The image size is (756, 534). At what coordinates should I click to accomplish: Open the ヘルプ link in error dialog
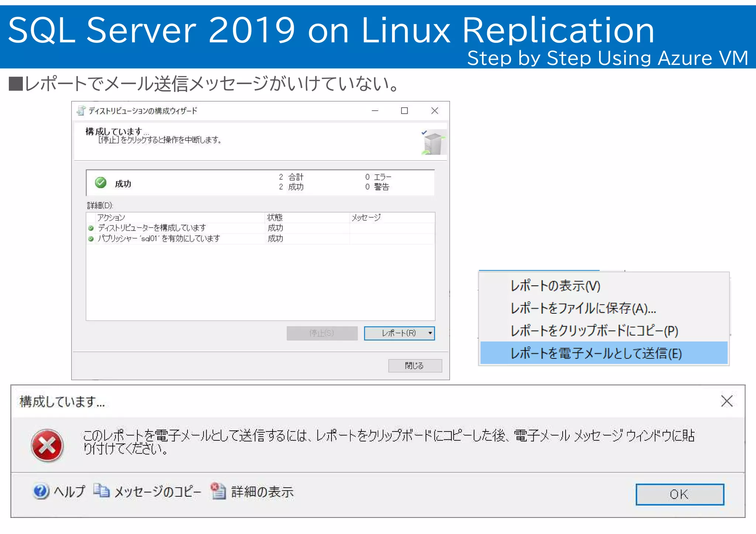click(69, 492)
